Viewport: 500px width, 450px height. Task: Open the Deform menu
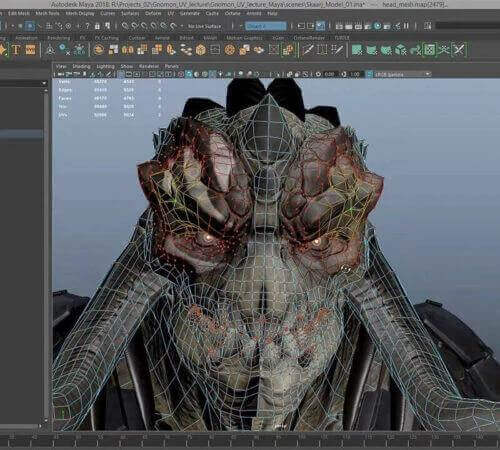pyautogui.click(x=153, y=14)
